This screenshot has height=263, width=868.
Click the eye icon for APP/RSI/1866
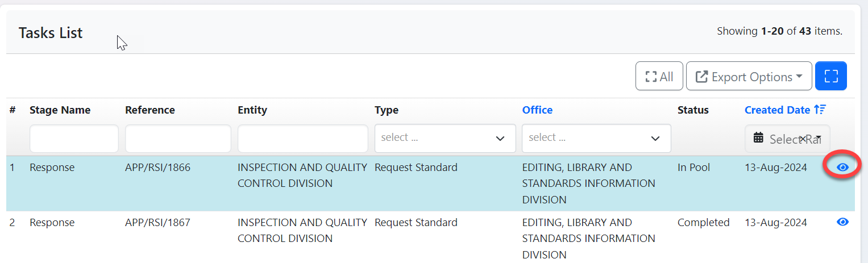pyautogui.click(x=842, y=168)
